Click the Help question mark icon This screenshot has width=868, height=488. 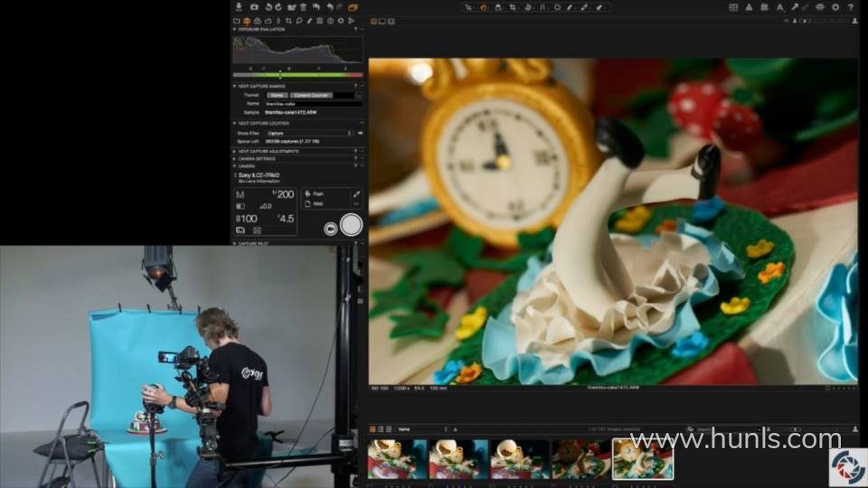coord(851,7)
